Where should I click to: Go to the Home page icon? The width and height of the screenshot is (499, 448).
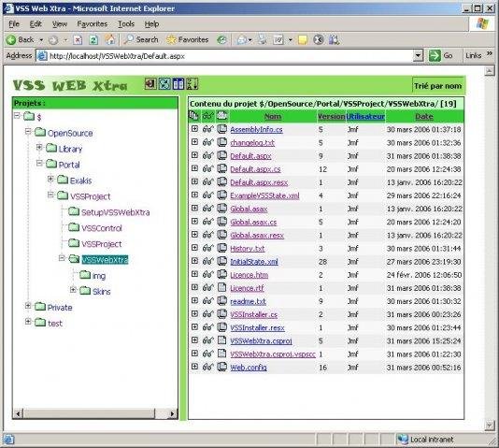point(110,39)
